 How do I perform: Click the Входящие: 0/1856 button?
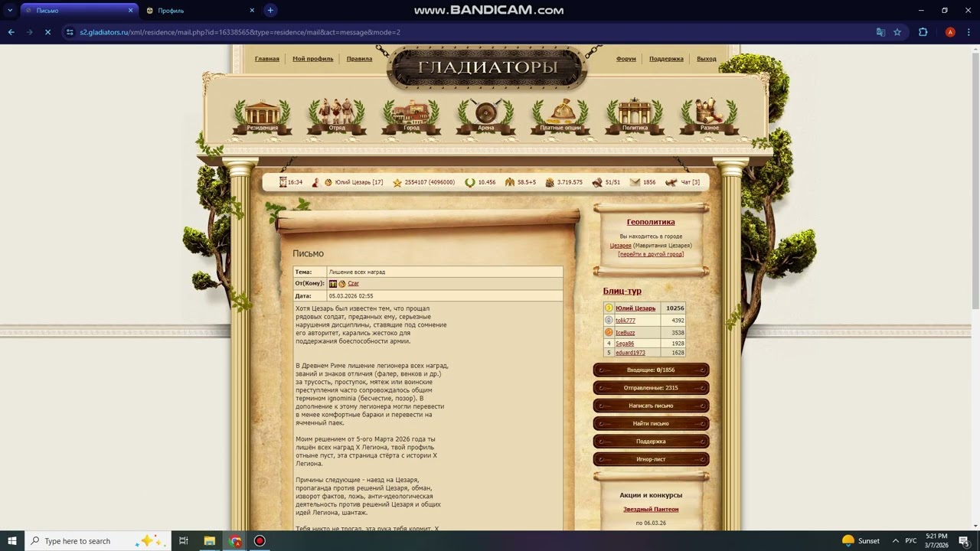[651, 370]
